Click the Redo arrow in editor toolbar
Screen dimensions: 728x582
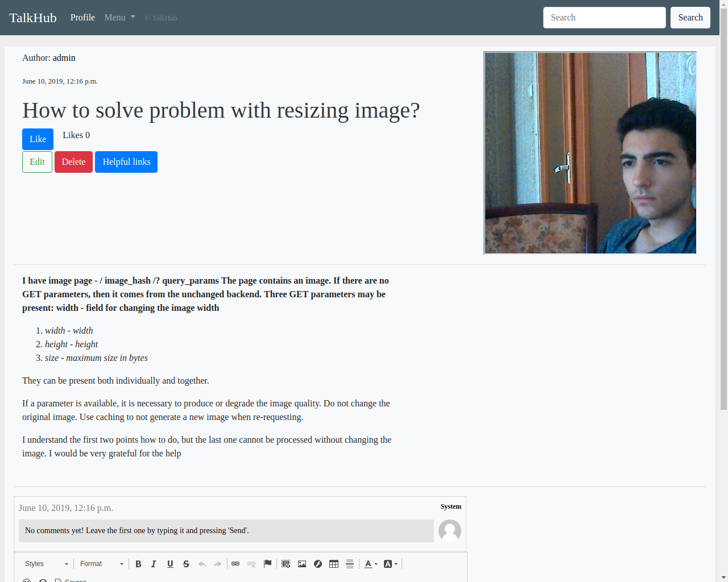point(218,564)
